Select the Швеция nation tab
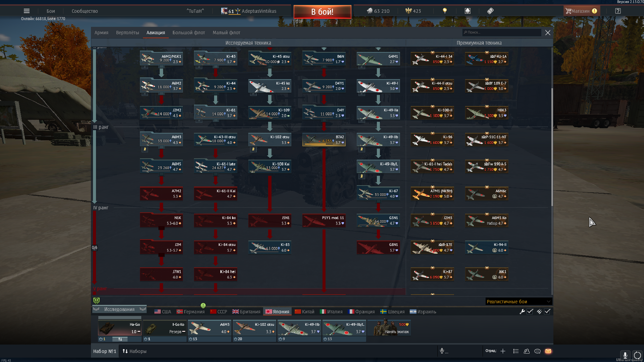Screen dimensions: 644x362 tap(393, 312)
